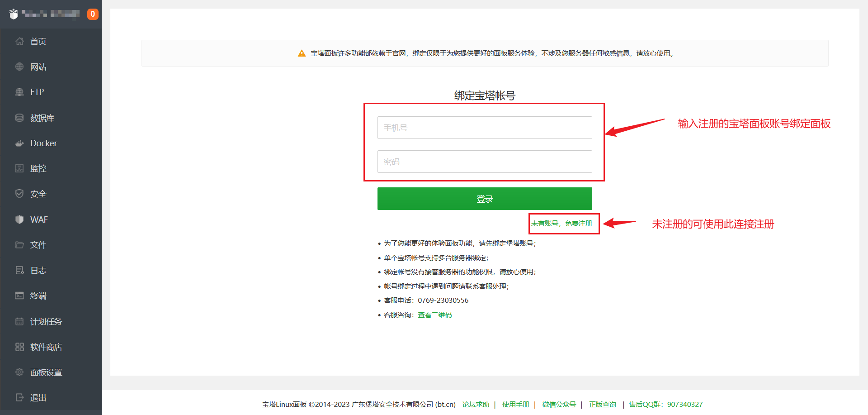Go to the WAF menu label
Screen dimensions: 868x415
coord(39,219)
